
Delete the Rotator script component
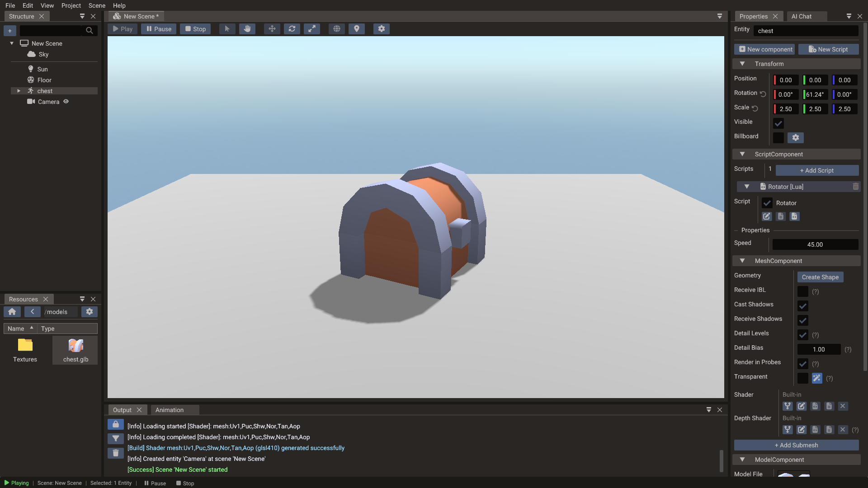855,187
